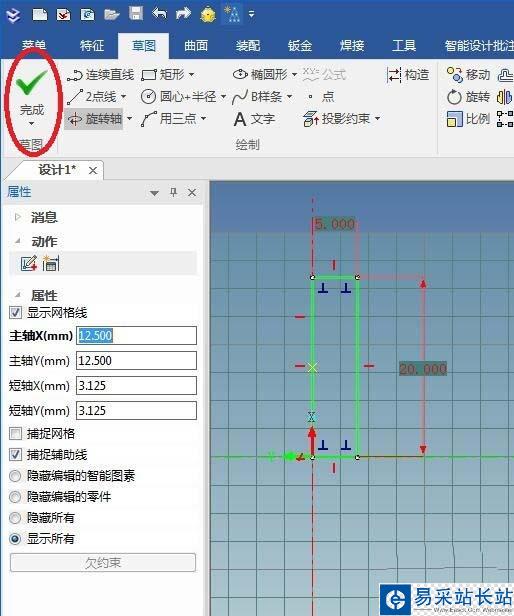Click the 主轴Y(mm) input field

136,361
